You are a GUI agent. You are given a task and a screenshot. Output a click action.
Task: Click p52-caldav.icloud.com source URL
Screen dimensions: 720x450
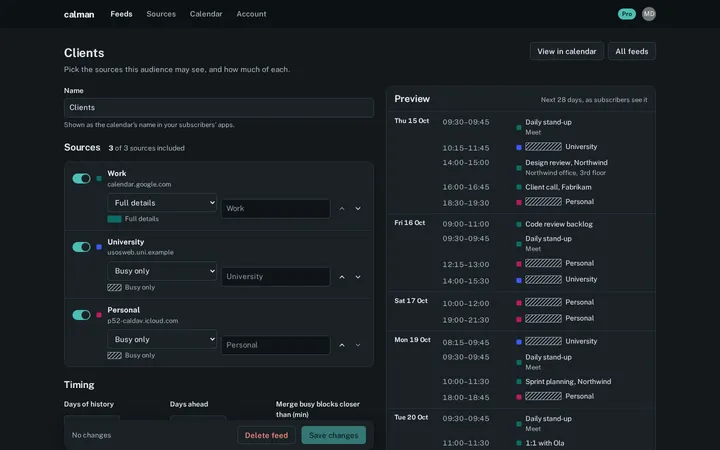[143, 321]
